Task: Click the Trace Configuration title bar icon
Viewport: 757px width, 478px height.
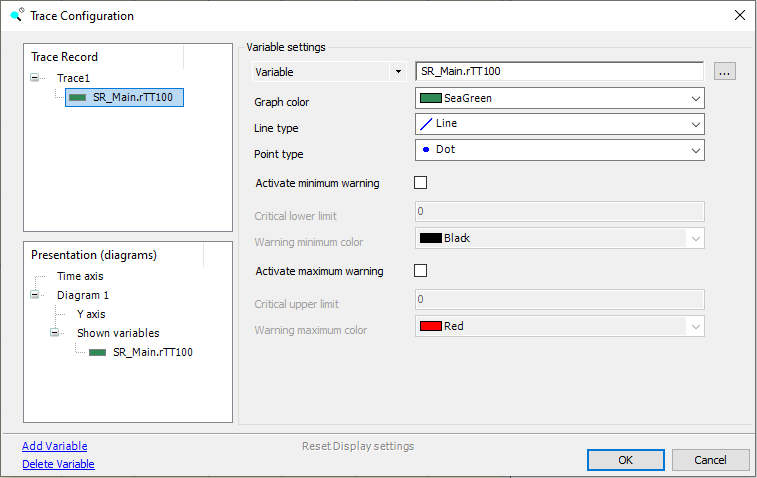Action: [16, 15]
